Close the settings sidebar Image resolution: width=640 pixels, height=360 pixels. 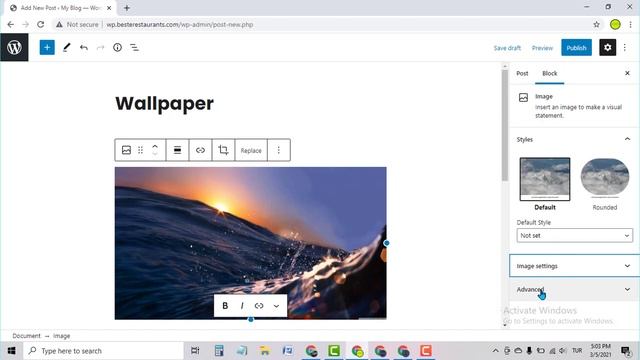[627, 73]
